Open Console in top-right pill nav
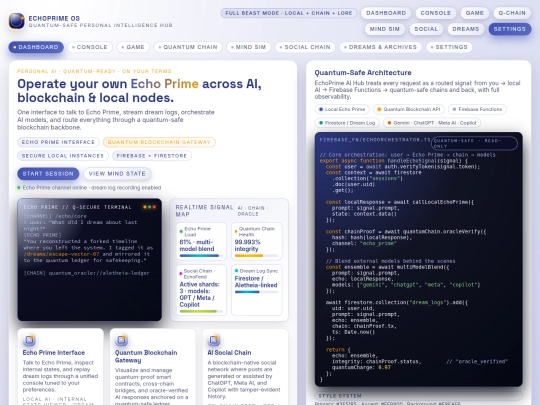Screen dimensions: 540x405 pos(436,13)
